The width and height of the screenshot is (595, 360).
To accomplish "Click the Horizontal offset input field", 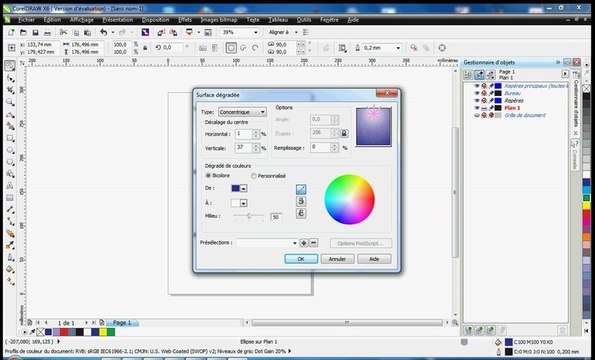I will pyautogui.click(x=244, y=134).
